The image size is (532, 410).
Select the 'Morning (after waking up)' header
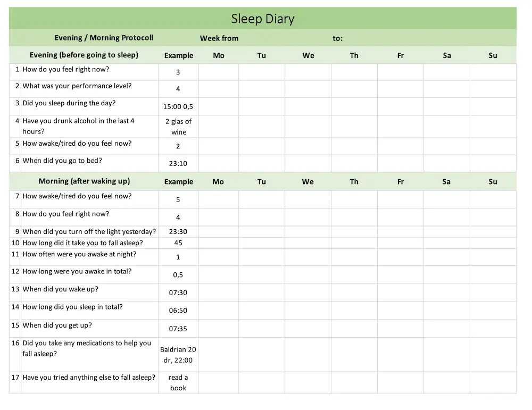click(84, 181)
